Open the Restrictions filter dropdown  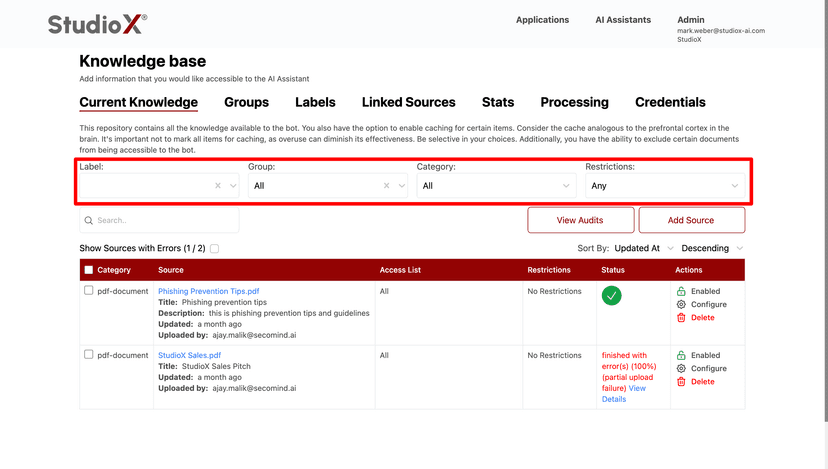click(665, 185)
